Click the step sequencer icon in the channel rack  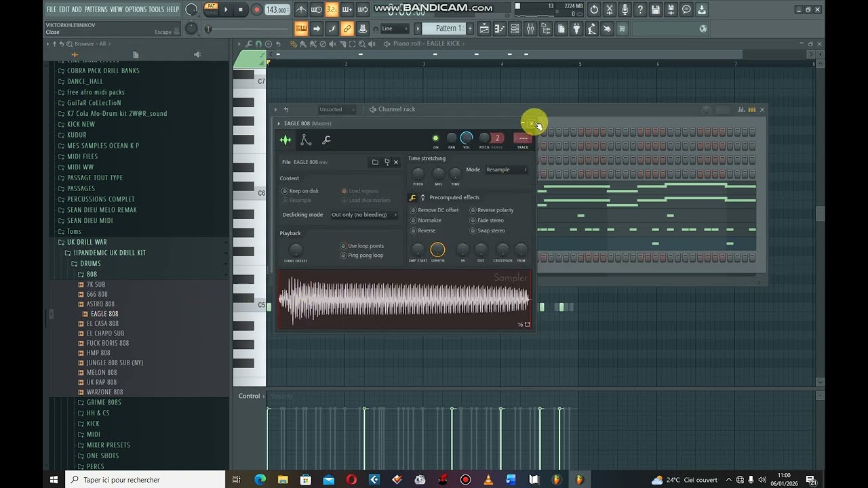click(x=751, y=109)
